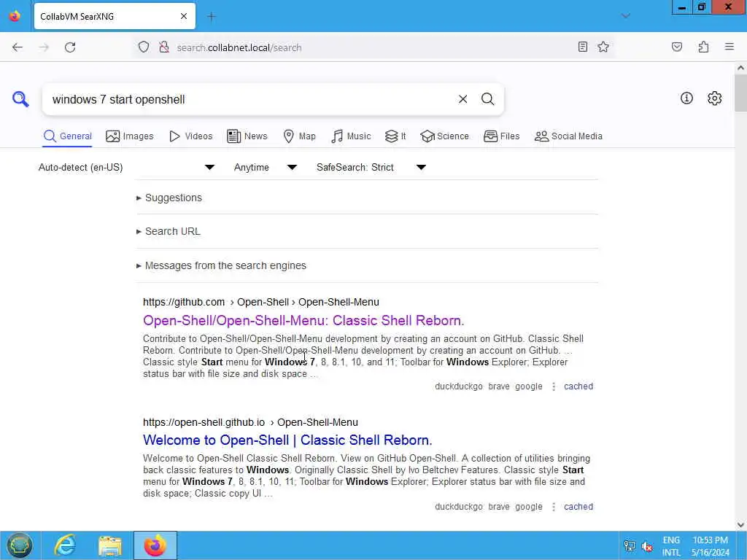Open Auto-detect language dropdown
The image size is (747, 560).
click(127, 167)
